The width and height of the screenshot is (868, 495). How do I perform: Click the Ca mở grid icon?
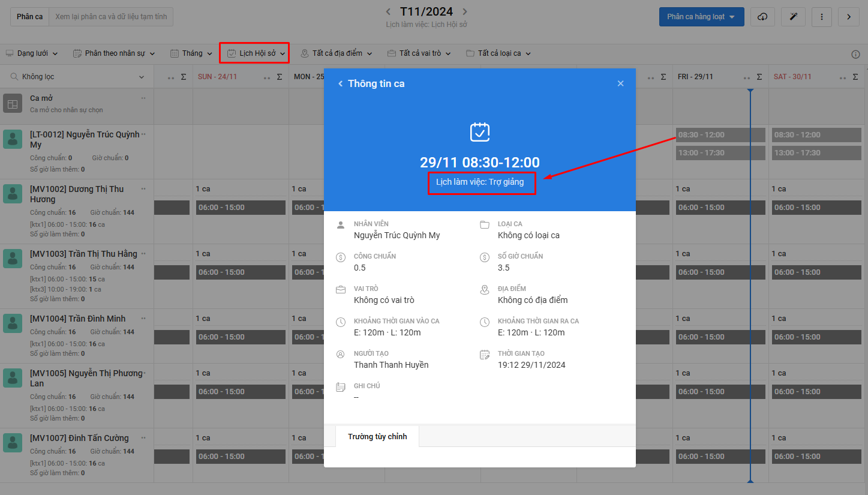(13, 104)
